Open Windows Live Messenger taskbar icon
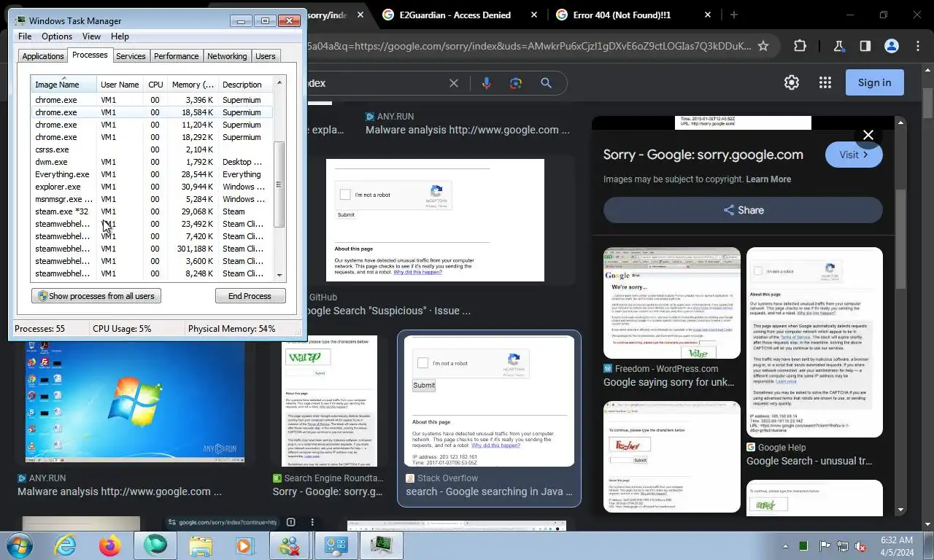The width and height of the screenshot is (934, 560). point(290,545)
